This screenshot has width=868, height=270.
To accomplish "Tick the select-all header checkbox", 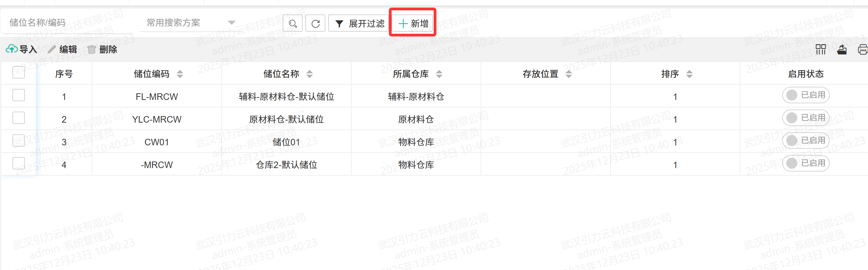I will [19, 72].
